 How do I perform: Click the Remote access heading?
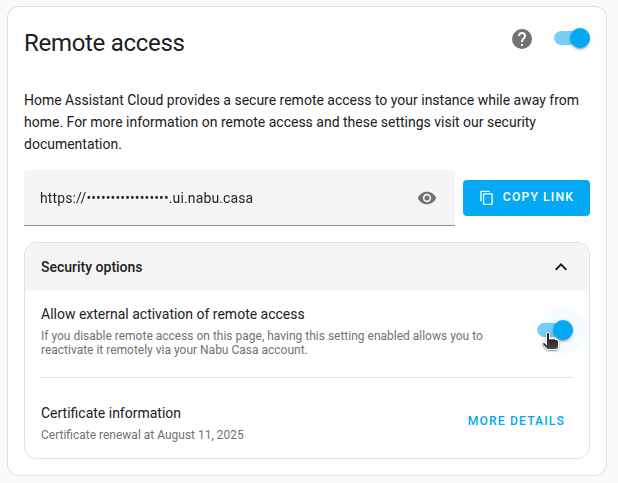(104, 43)
